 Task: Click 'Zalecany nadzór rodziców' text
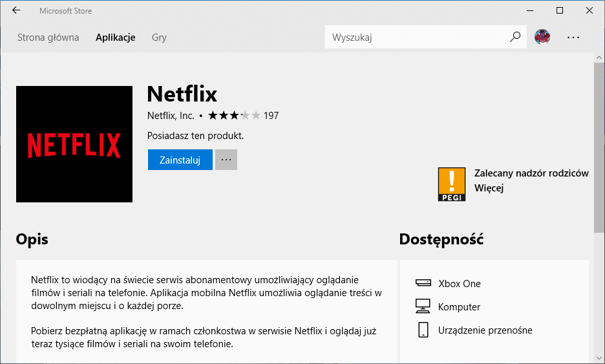(531, 173)
